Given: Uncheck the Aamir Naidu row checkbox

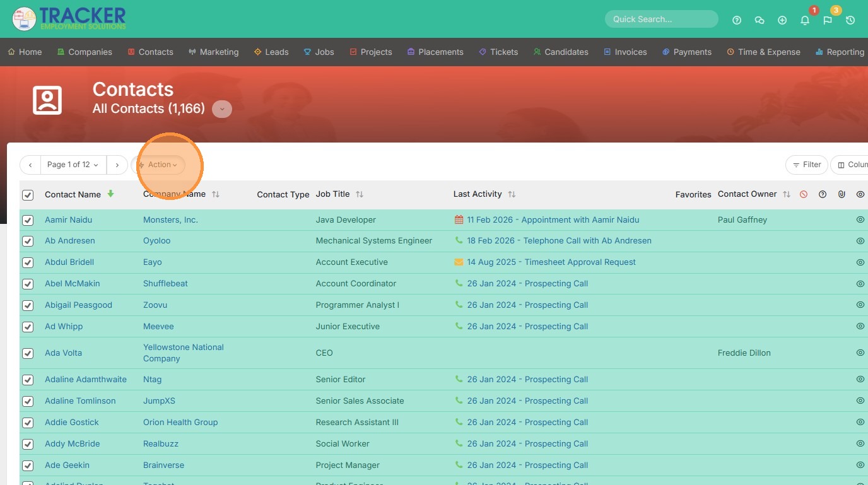Looking at the screenshot, I should click(x=28, y=220).
